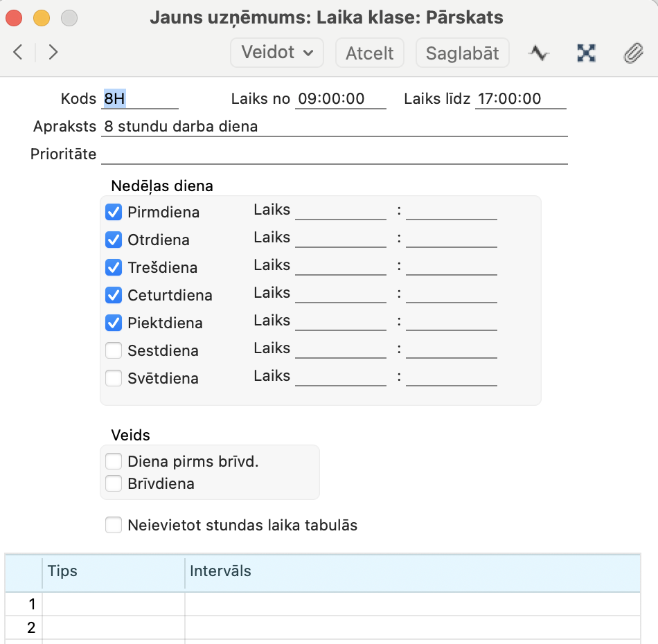Go to the previous record arrow

[x=18, y=53]
